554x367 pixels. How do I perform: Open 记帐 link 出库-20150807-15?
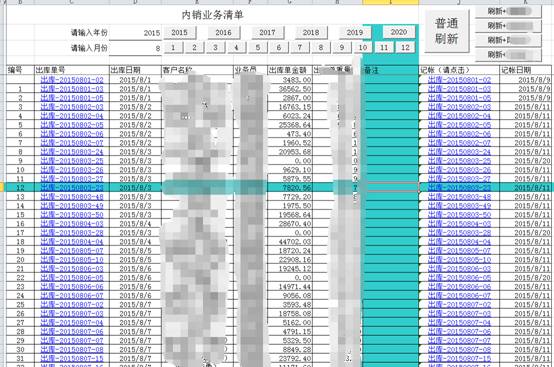459,358
